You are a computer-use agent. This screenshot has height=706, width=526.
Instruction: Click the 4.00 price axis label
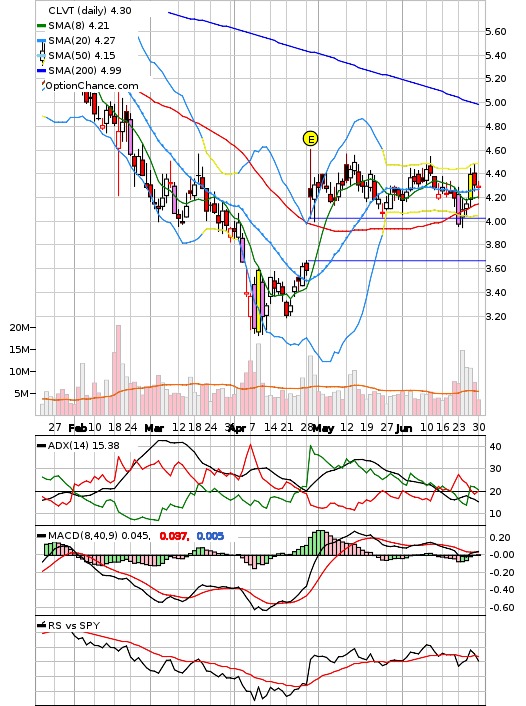[x=495, y=222]
